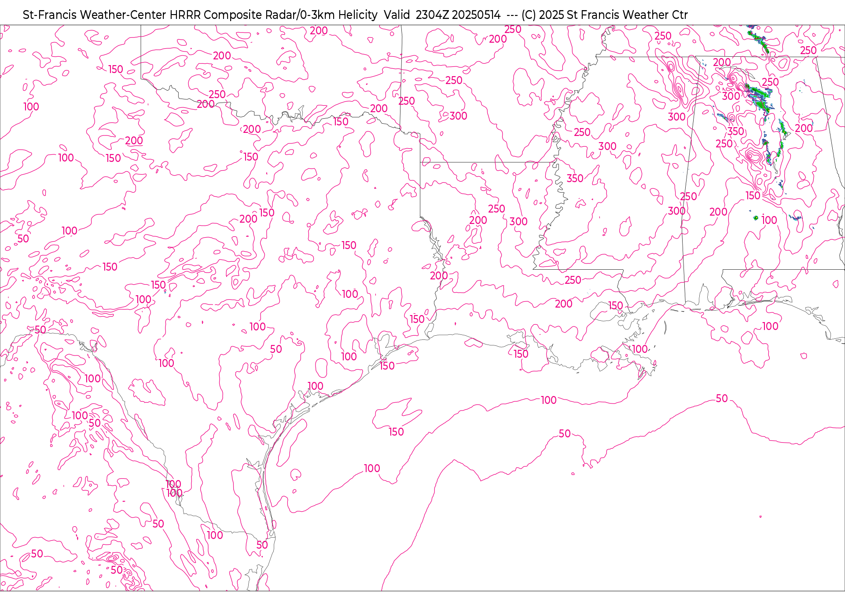Click the "2304Z" valid time in the title
The height and width of the screenshot is (616, 845).
pyautogui.click(x=432, y=15)
